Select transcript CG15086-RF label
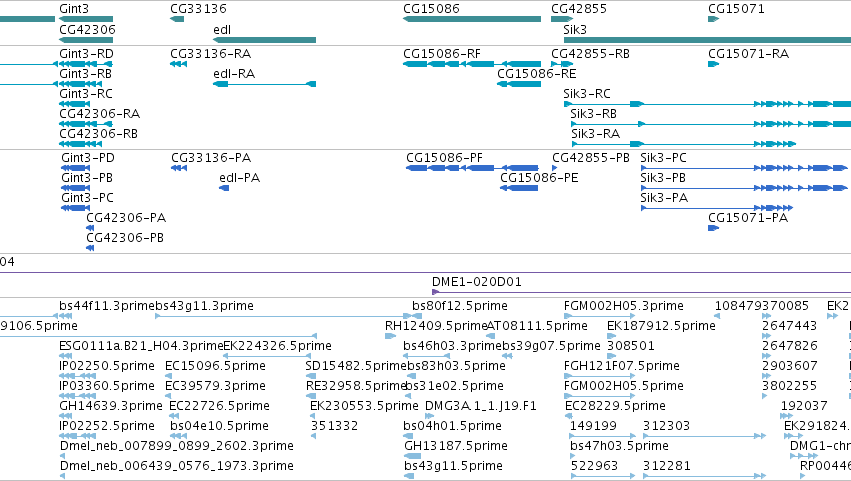This screenshot has height=481, width=851. 442,54
